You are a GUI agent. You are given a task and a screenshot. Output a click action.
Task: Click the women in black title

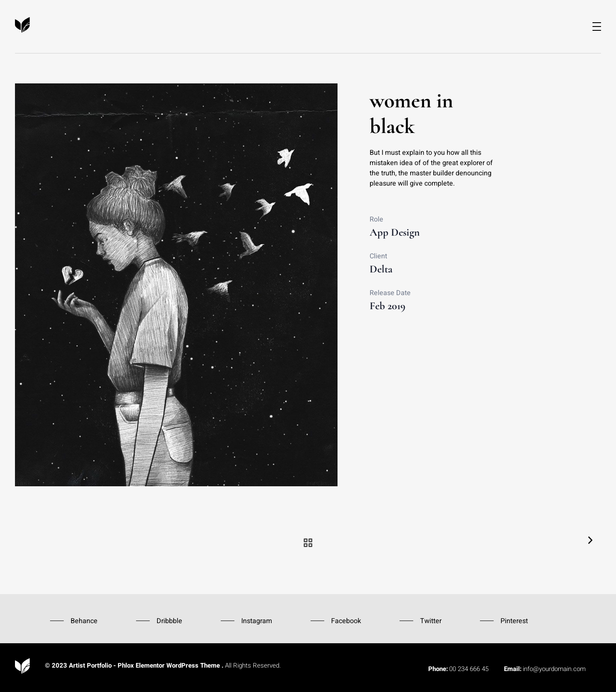click(411, 114)
